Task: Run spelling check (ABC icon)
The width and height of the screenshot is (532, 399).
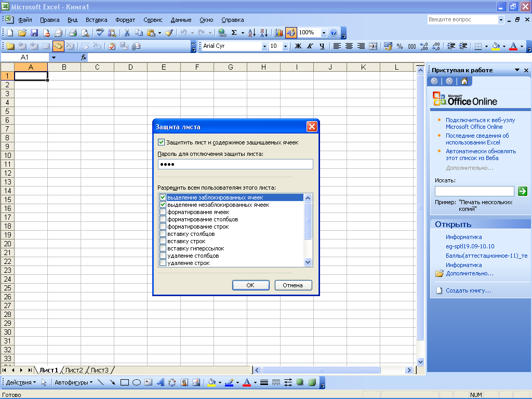Action: point(100,33)
